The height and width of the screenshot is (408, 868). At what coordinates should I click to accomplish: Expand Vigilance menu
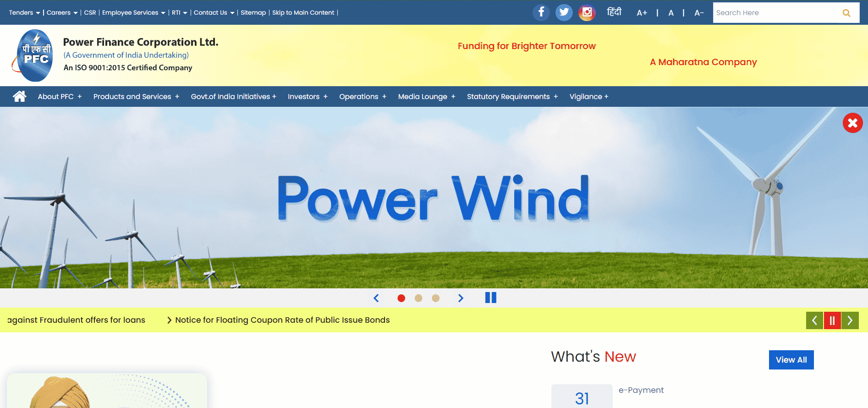tap(588, 96)
